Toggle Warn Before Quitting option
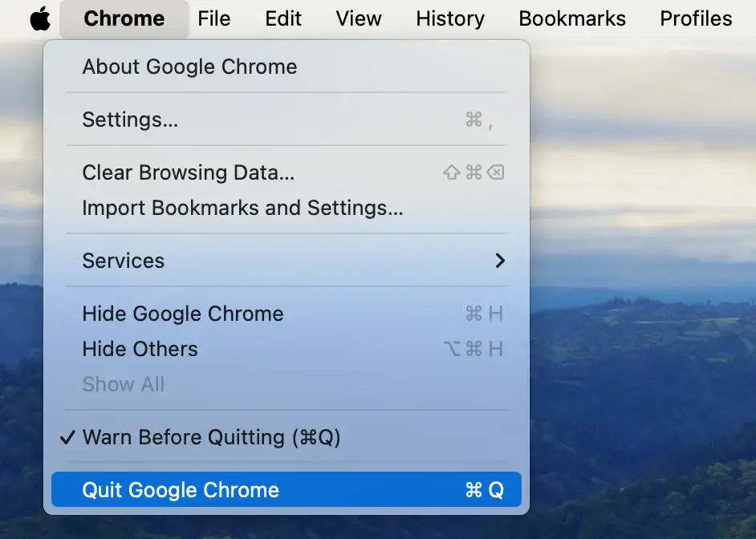Viewport: 756px width, 539px height. coord(287,437)
